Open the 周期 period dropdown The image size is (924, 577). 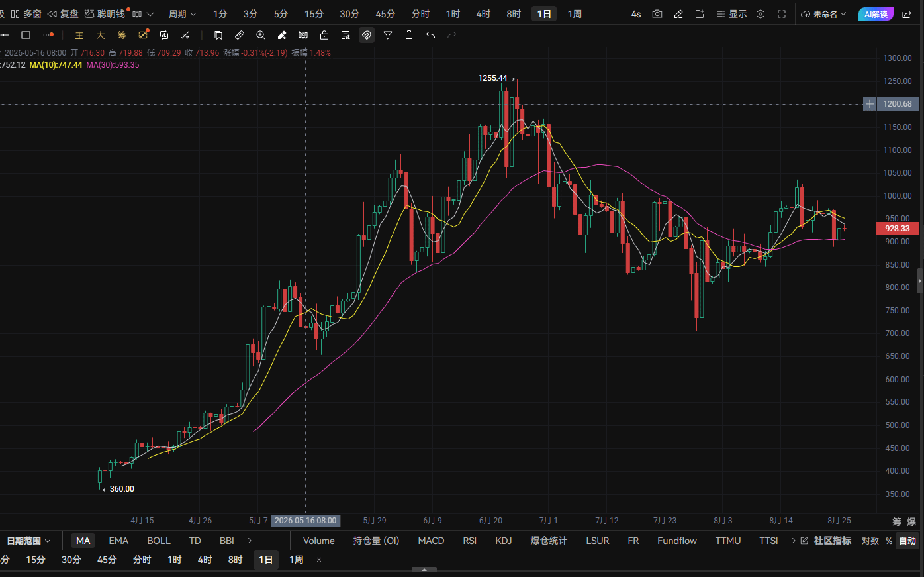point(183,14)
